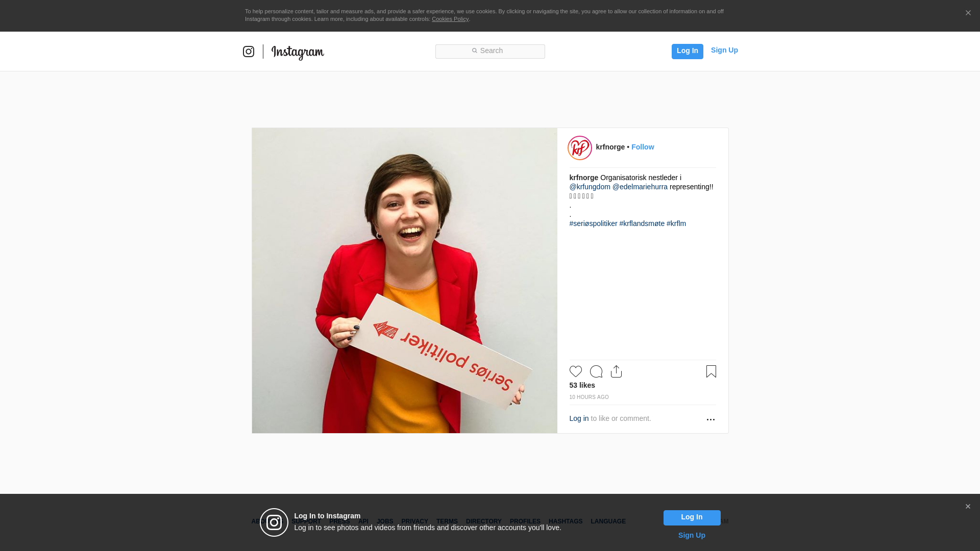Open the LANGUAGE footer selector
The width and height of the screenshot is (980, 551).
pos(608,521)
